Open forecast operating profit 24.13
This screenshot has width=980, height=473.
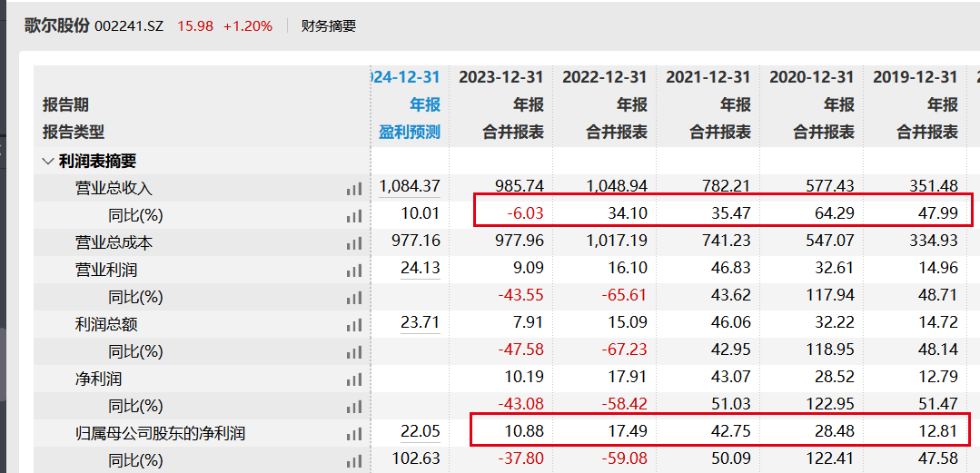420,268
